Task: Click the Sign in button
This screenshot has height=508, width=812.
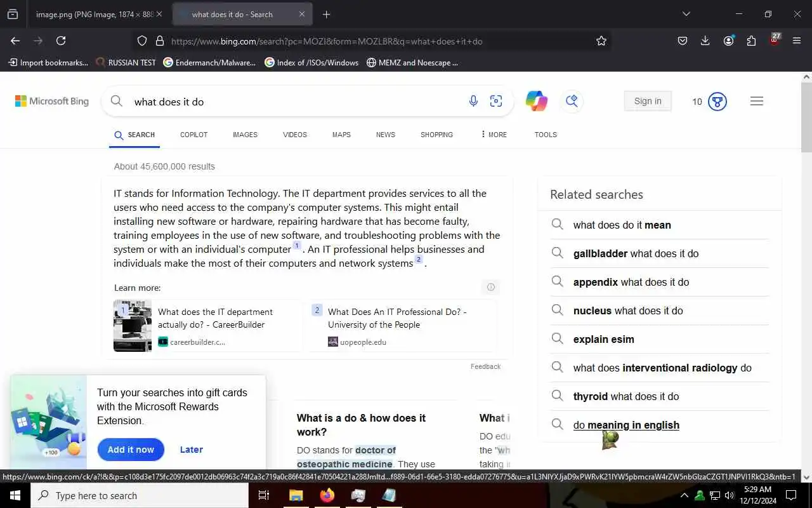Action: coord(648,101)
